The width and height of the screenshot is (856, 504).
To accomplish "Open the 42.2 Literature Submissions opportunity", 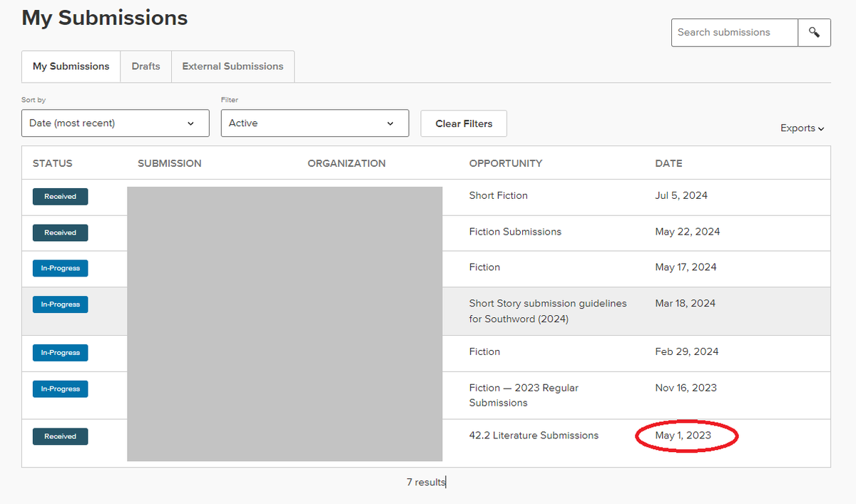I will (534, 435).
